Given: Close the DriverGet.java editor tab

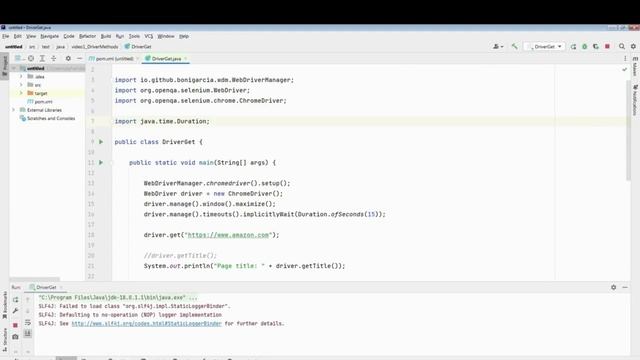Looking at the screenshot, I should coord(186,59).
